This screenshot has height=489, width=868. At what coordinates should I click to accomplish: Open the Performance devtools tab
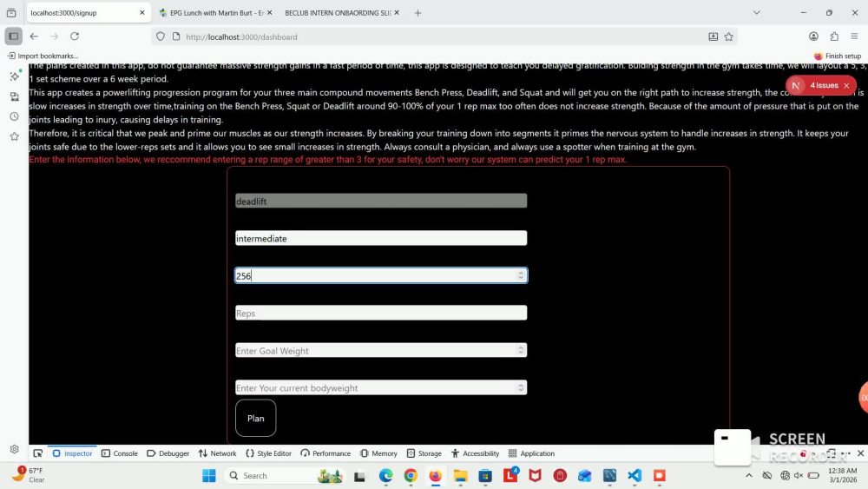pos(325,453)
